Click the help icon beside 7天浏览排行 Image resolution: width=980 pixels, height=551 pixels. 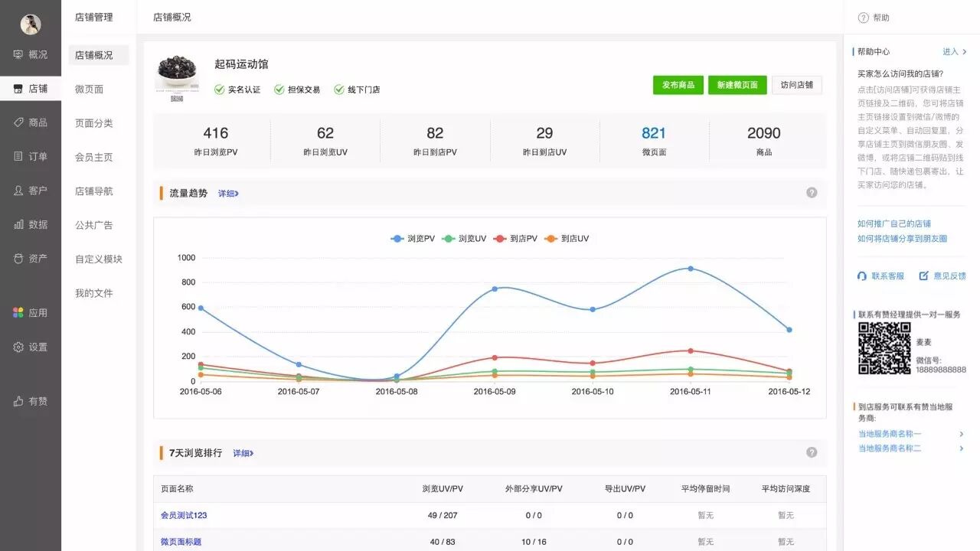812,452
